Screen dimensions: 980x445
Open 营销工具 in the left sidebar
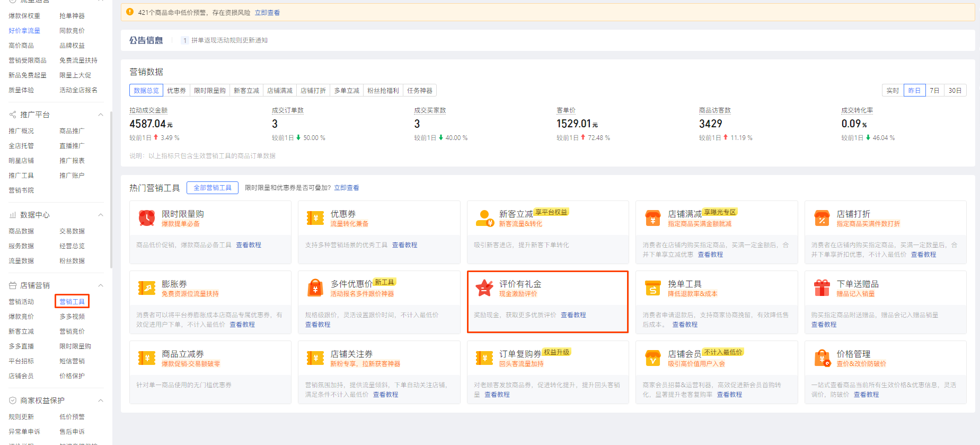coord(72,302)
